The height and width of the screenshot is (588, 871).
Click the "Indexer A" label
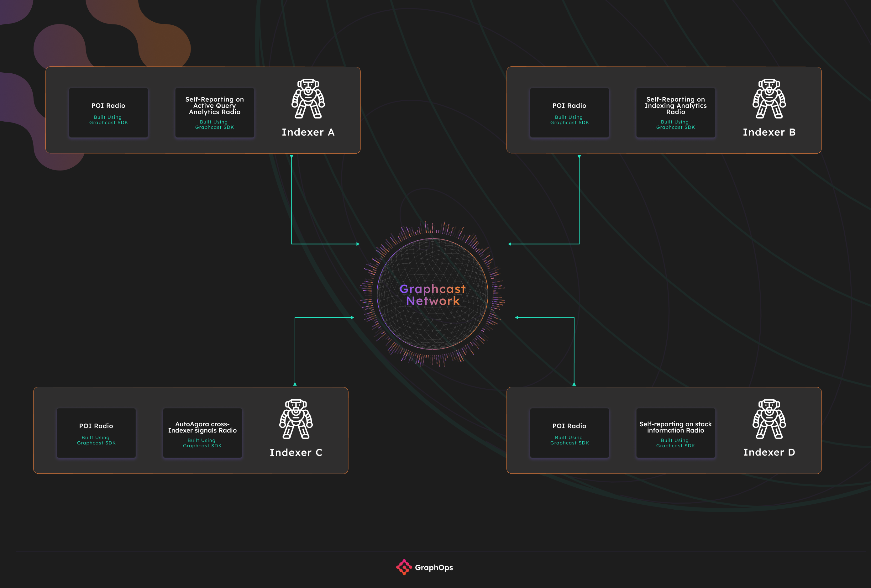pos(308,132)
